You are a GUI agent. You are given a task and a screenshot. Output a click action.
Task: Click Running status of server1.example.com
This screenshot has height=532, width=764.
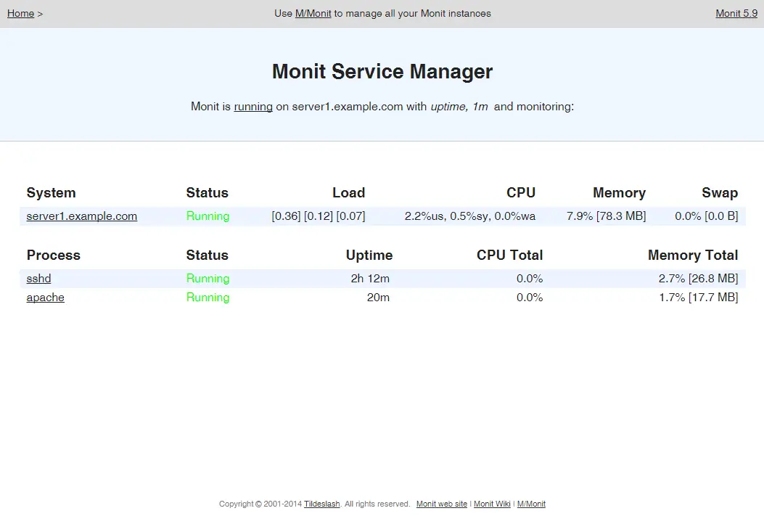click(x=208, y=216)
